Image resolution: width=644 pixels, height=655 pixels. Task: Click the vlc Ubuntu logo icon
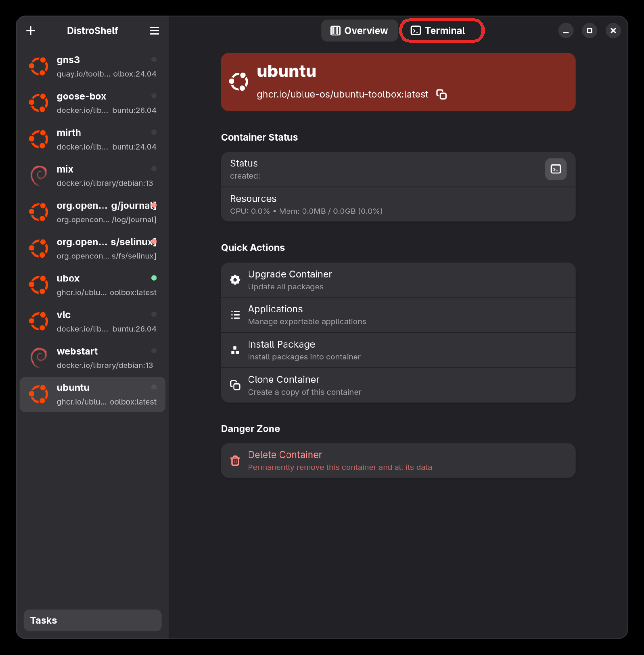click(39, 322)
